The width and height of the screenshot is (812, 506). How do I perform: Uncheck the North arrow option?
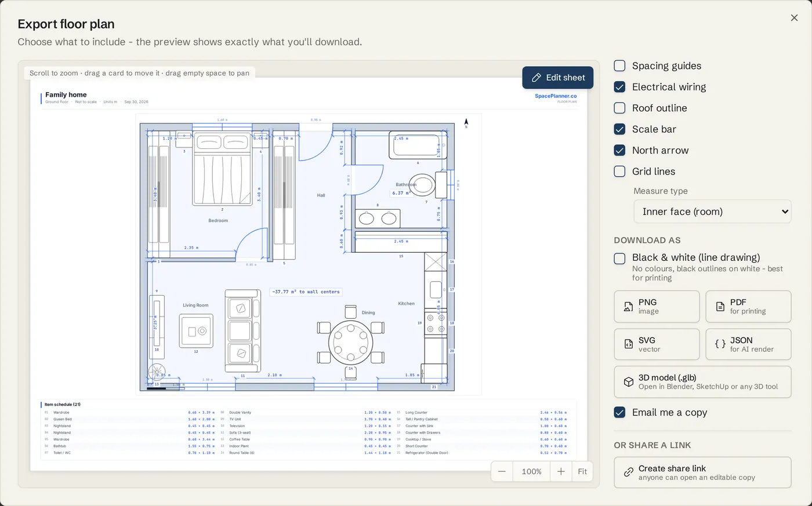pos(619,150)
